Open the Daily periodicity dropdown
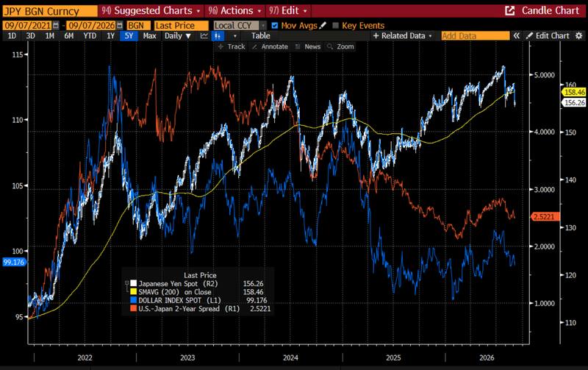 tap(177, 36)
